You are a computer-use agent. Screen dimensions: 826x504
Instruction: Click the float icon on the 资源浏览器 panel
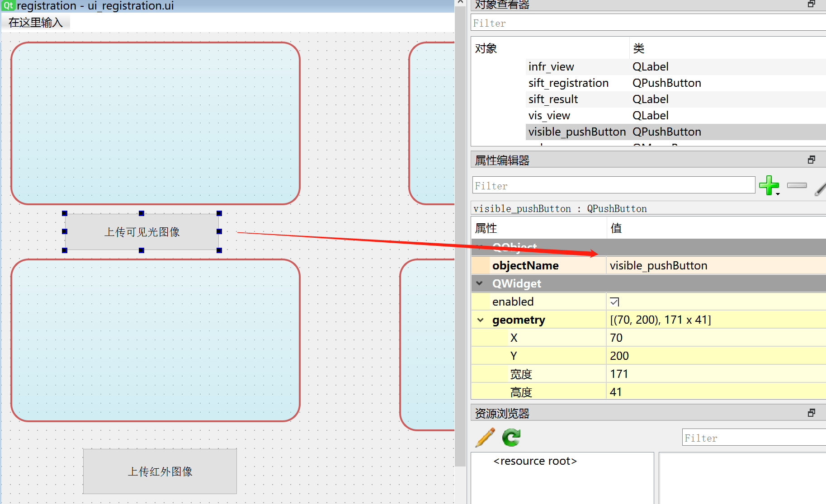[812, 412]
